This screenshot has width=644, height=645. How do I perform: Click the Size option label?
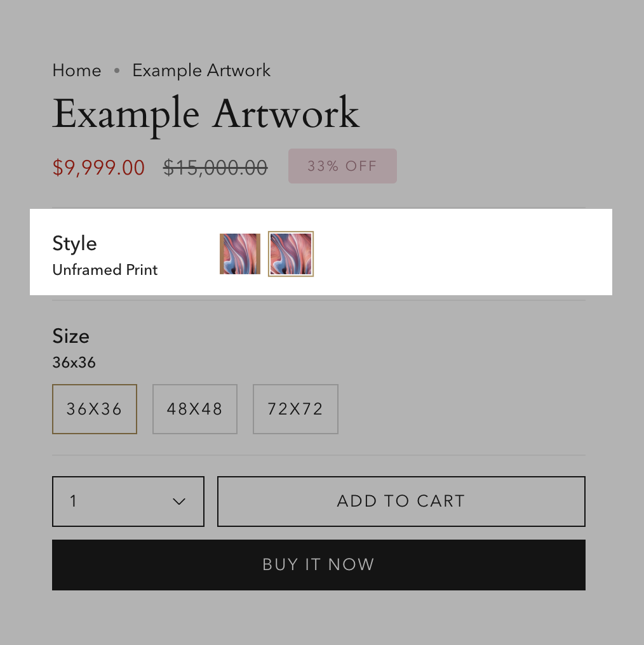coord(70,336)
